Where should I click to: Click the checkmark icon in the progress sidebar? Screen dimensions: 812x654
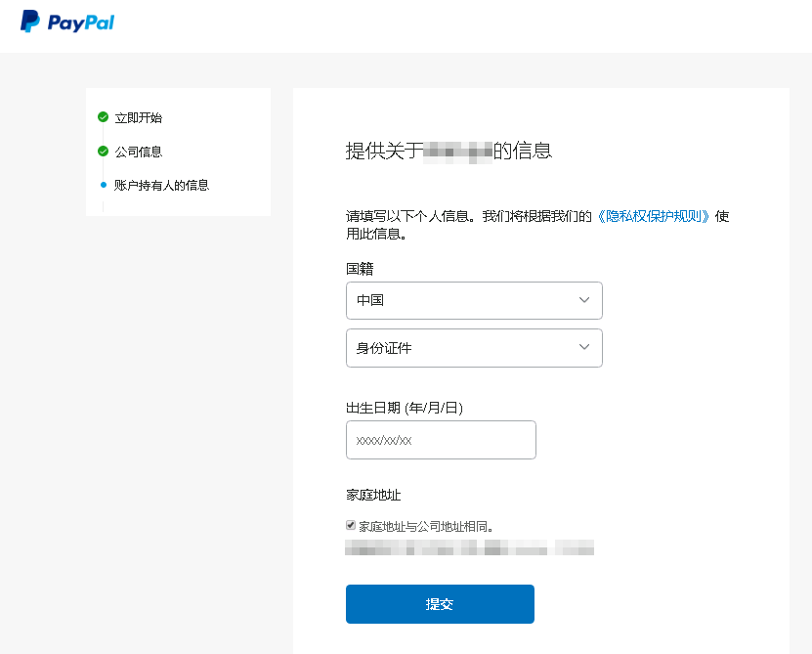[105, 117]
